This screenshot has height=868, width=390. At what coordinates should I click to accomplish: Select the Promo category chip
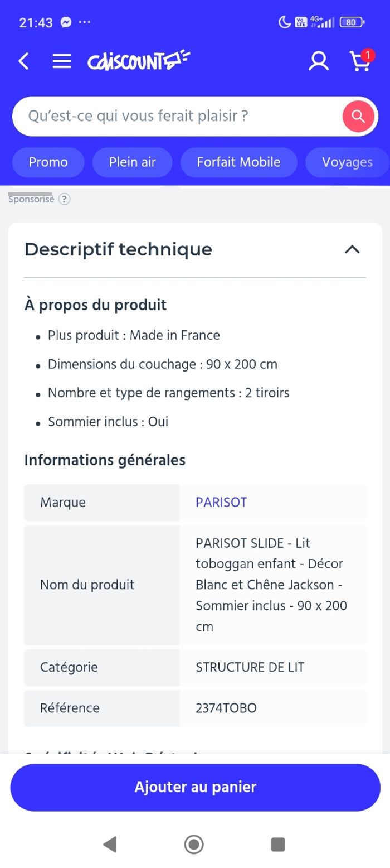48,162
